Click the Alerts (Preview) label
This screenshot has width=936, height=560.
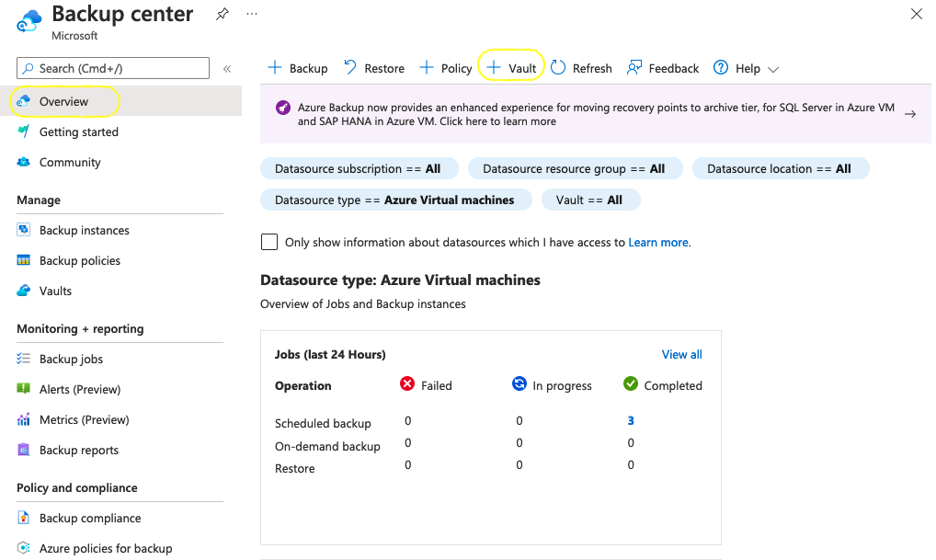(x=80, y=390)
